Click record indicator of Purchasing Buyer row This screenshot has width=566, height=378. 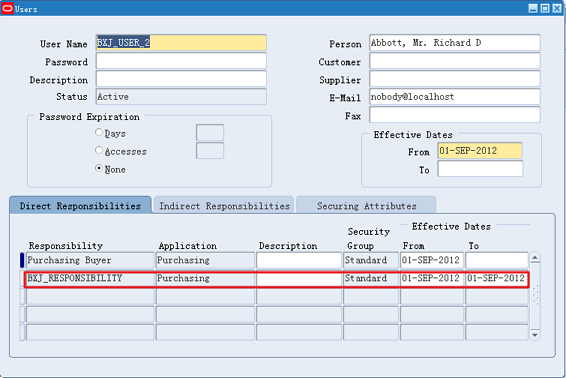point(22,260)
